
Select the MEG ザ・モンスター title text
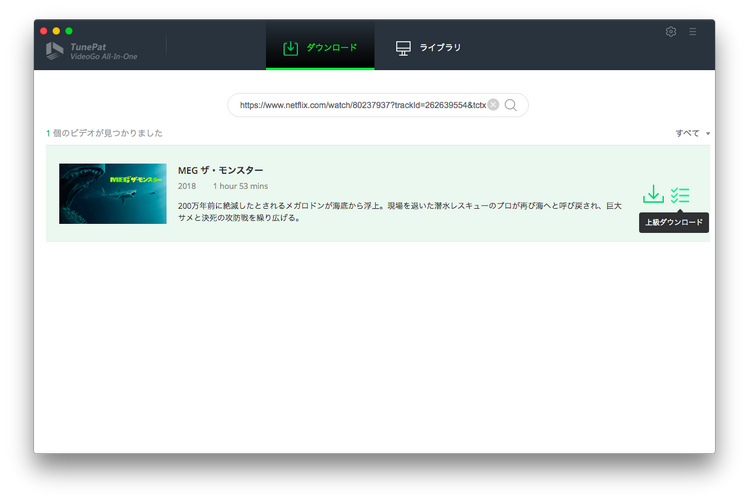pos(220,170)
